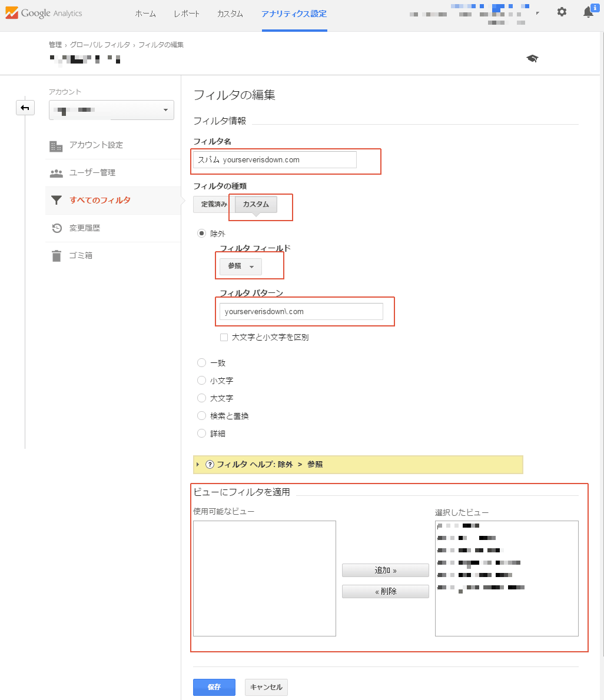Click inside the 使用可能なビュー list box
The width and height of the screenshot is (604, 700).
tap(264, 578)
